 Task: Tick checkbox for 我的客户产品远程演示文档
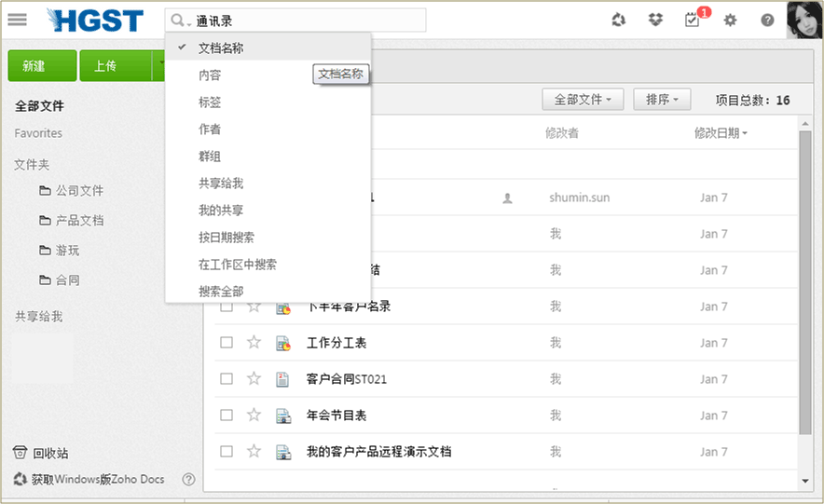tap(227, 452)
